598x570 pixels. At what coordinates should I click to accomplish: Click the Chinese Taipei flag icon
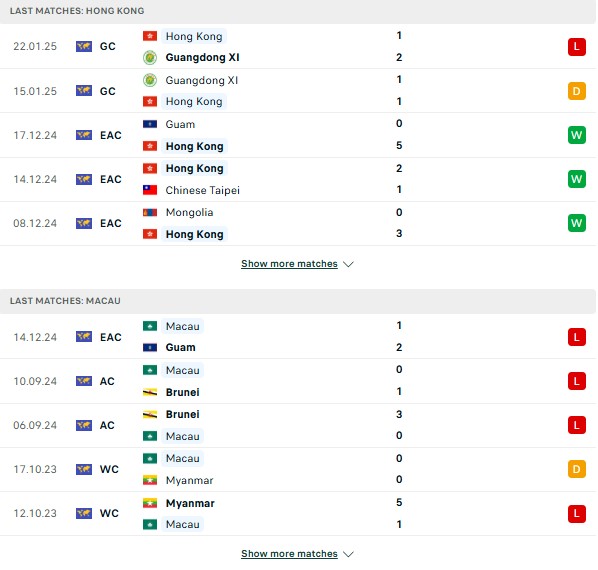[x=150, y=190]
